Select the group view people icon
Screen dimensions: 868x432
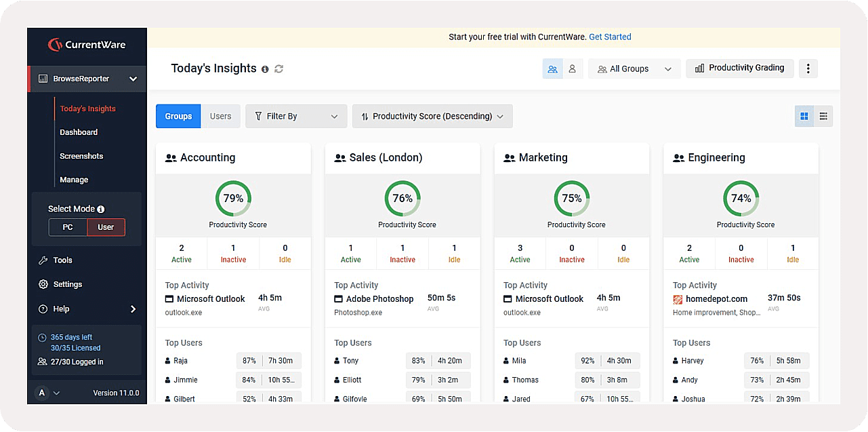[x=553, y=68]
